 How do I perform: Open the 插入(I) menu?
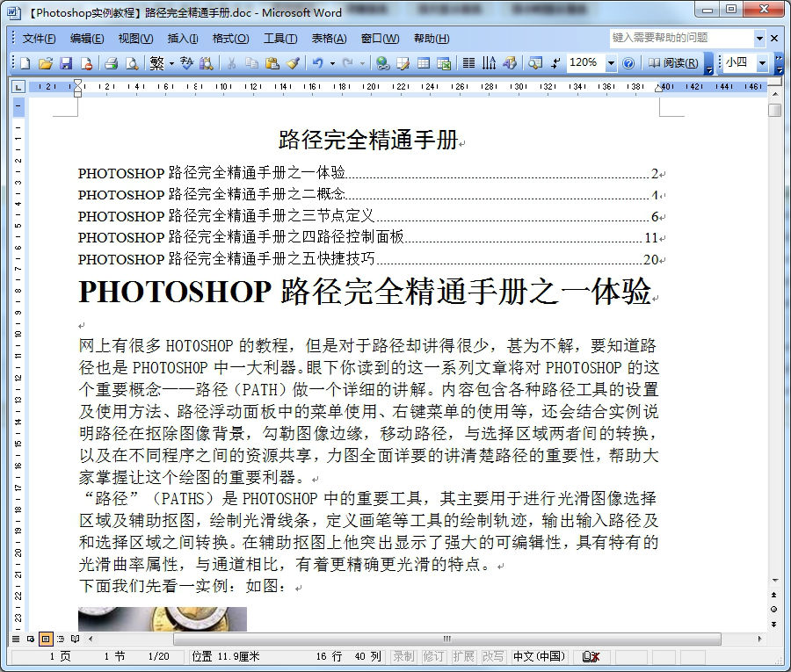183,39
